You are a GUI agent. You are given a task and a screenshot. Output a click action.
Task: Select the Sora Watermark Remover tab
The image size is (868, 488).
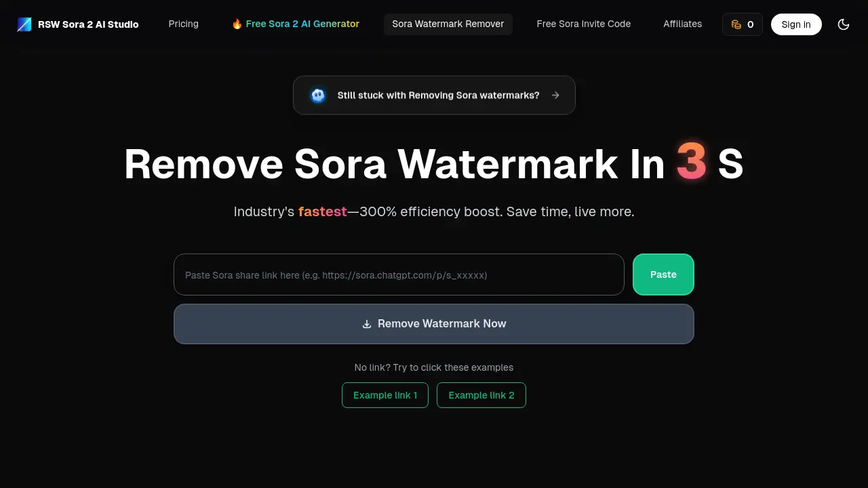(x=448, y=24)
